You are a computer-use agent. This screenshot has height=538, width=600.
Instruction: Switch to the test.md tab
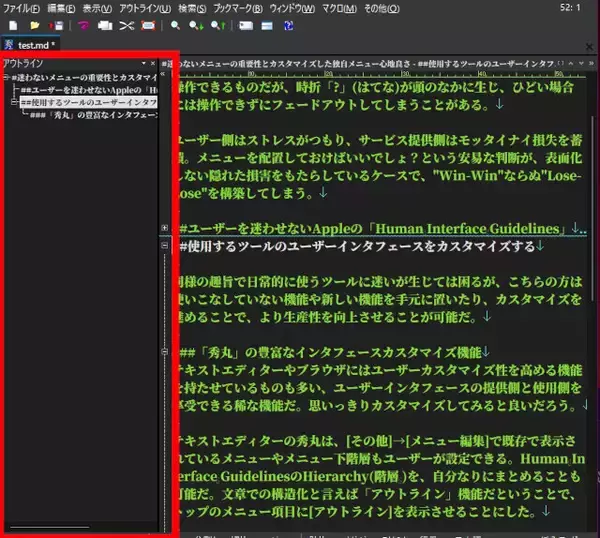coord(35,44)
